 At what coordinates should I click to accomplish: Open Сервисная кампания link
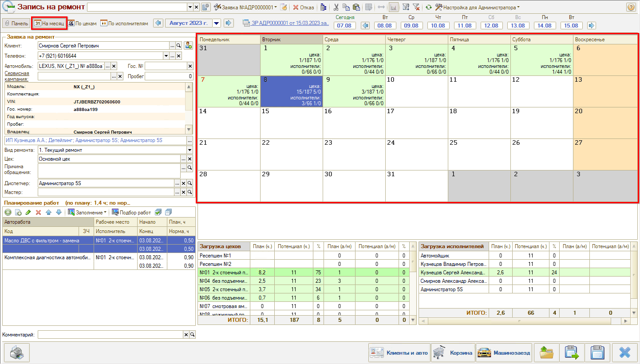pos(17,76)
